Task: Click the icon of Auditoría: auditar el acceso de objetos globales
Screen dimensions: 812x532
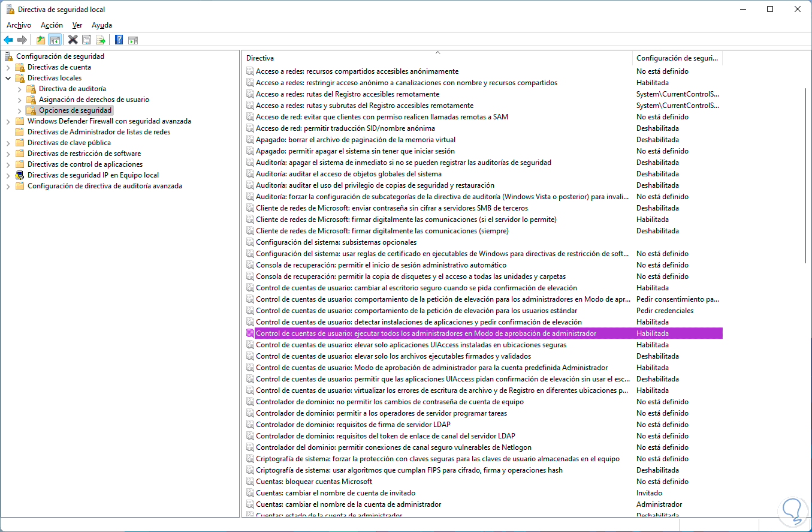Action: coord(250,174)
